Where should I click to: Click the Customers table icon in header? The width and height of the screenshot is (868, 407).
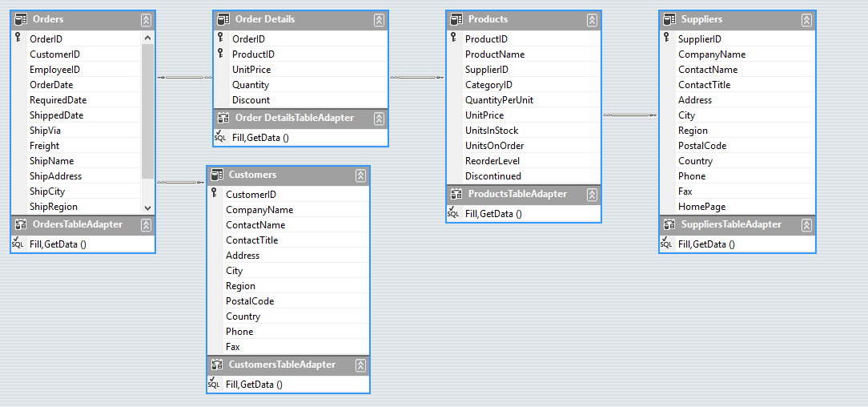217,175
